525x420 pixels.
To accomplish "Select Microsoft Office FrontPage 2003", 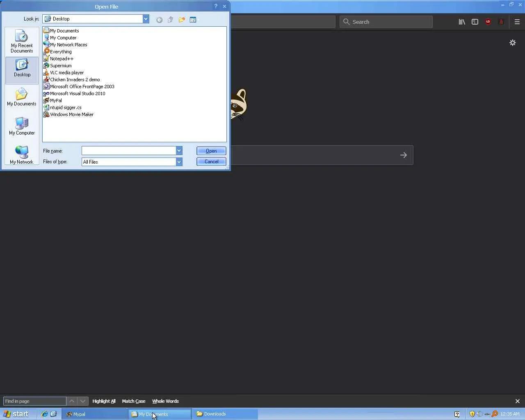I will coord(79,87).
